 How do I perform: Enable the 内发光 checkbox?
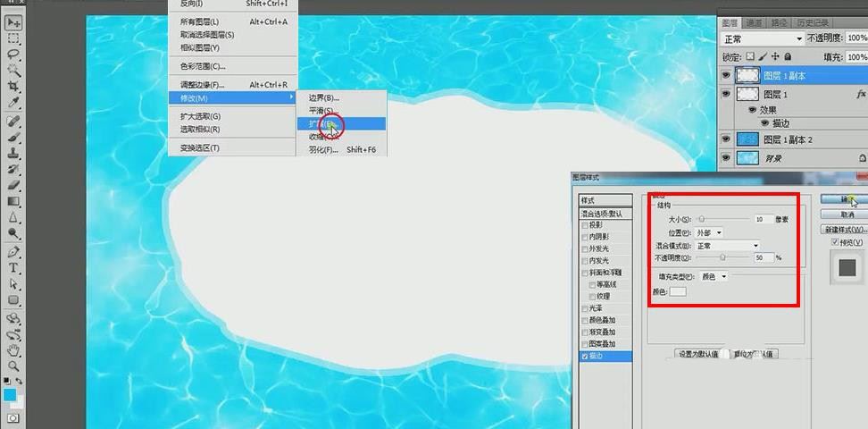point(585,260)
